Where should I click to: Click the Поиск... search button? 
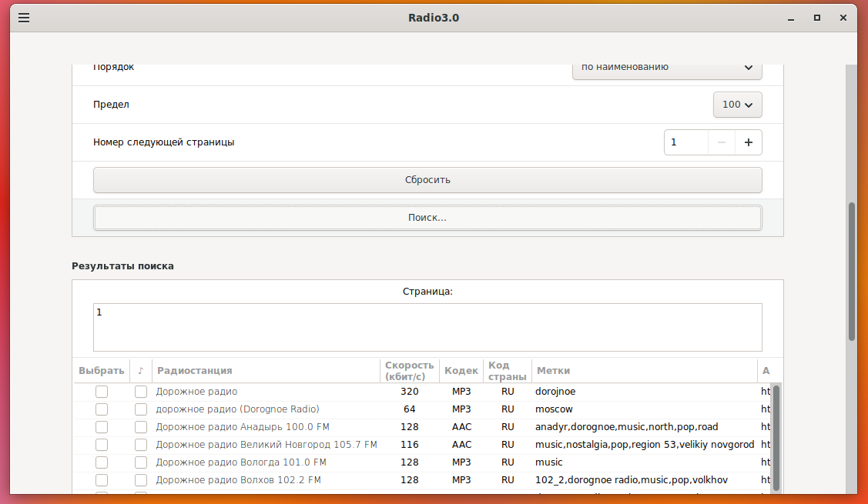(x=427, y=218)
